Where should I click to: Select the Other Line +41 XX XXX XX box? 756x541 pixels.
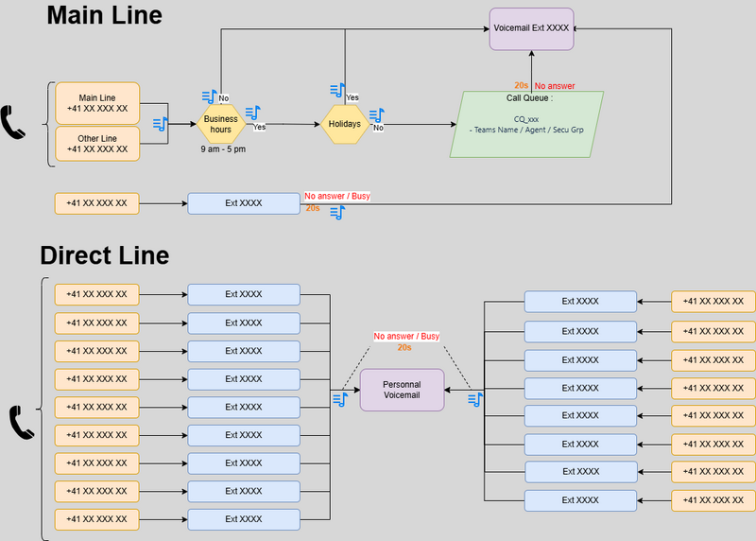pos(97,144)
